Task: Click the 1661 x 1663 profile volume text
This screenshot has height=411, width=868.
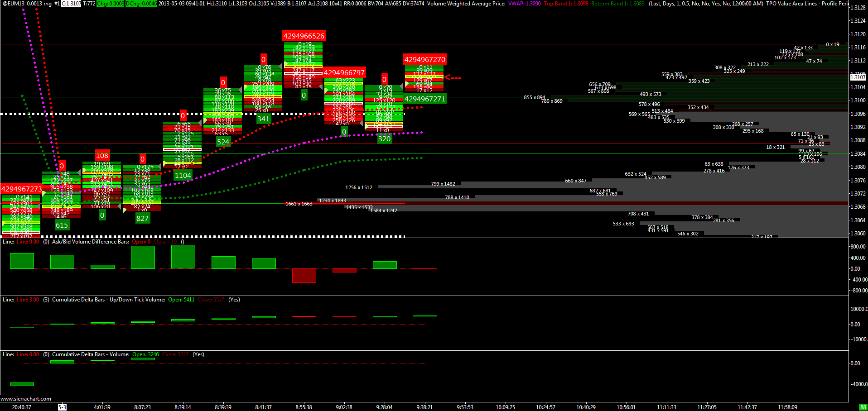Action: click(299, 204)
